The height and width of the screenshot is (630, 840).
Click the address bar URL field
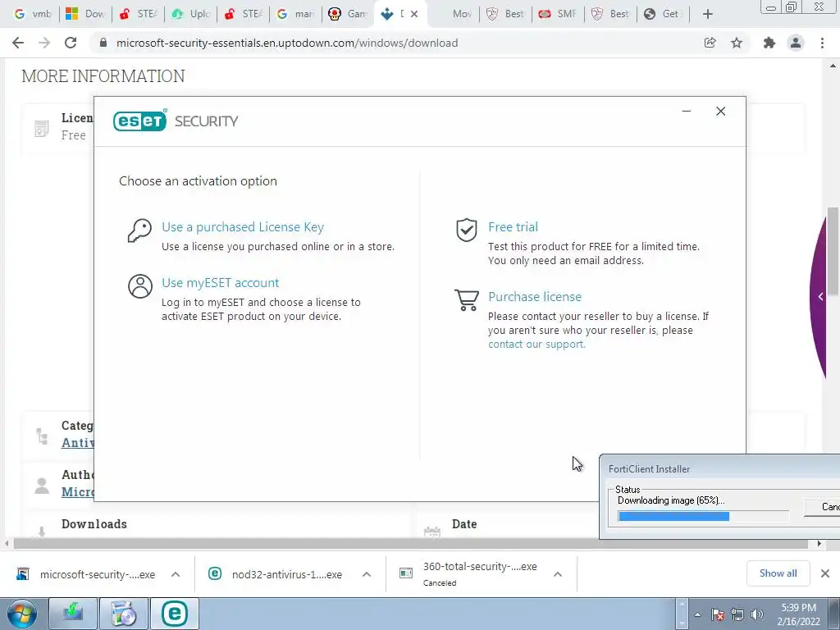point(395,43)
